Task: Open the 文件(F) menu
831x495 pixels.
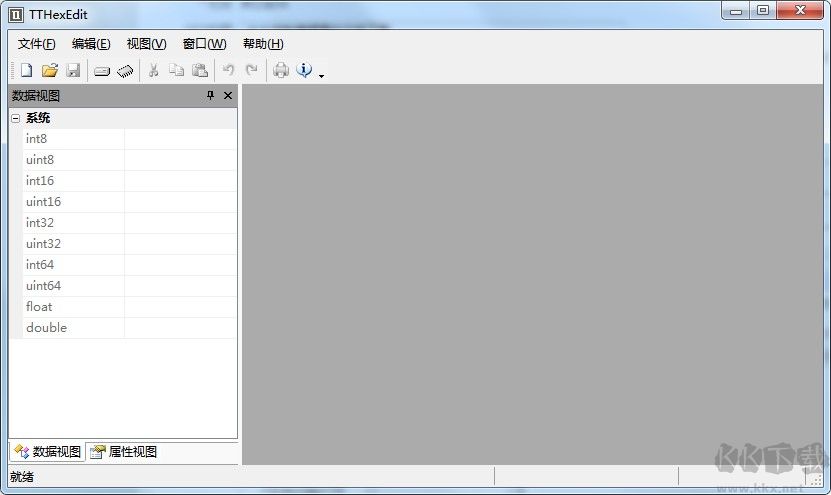Action: click(x=37, y=44)
